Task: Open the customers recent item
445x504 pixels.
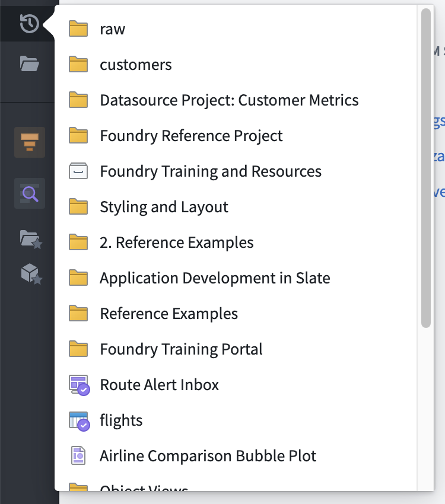Action: 136,65
